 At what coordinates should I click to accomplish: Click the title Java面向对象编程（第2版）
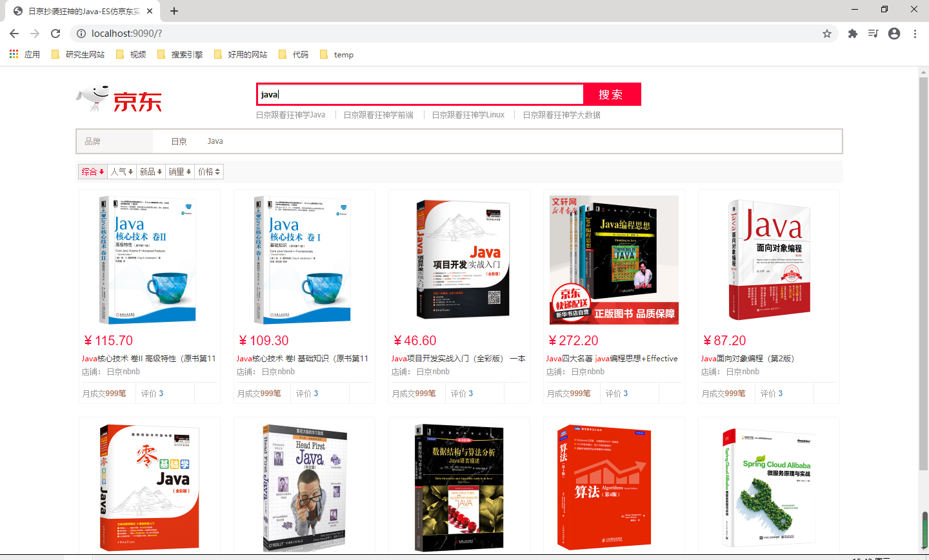748,359
